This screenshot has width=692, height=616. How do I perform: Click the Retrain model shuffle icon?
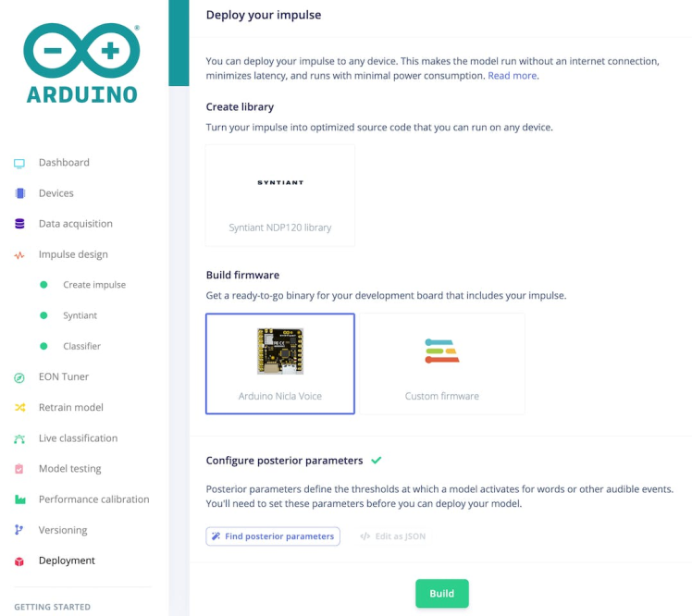19,408
